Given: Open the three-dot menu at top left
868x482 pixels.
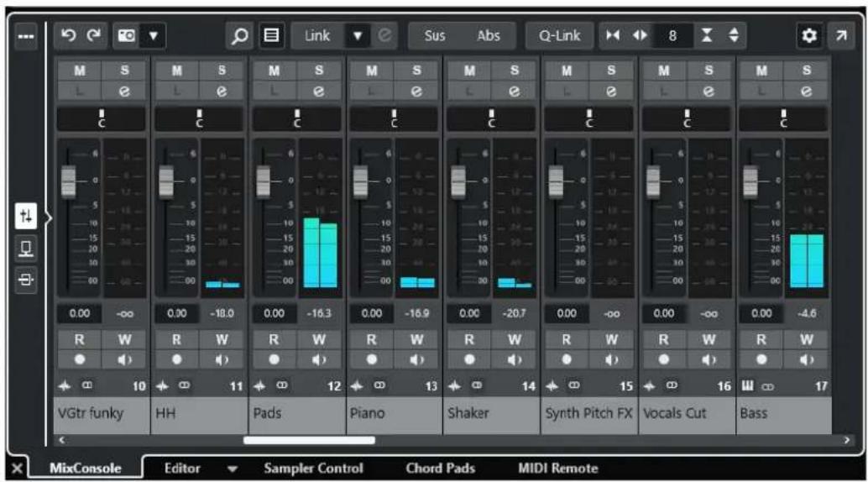Looking at the screenshot, I should (x=26, y=37).
